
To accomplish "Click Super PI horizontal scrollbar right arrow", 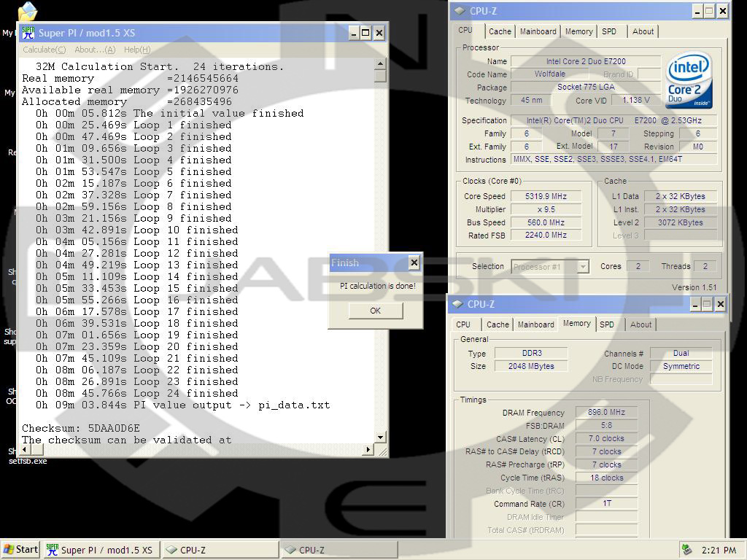I will click(368, 449).
